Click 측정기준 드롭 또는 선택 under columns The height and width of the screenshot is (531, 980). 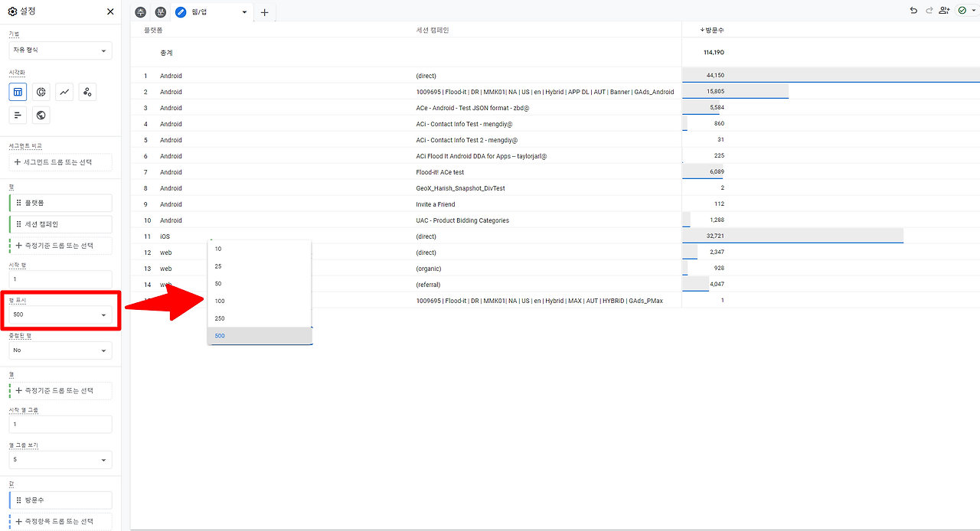[60, 390]
